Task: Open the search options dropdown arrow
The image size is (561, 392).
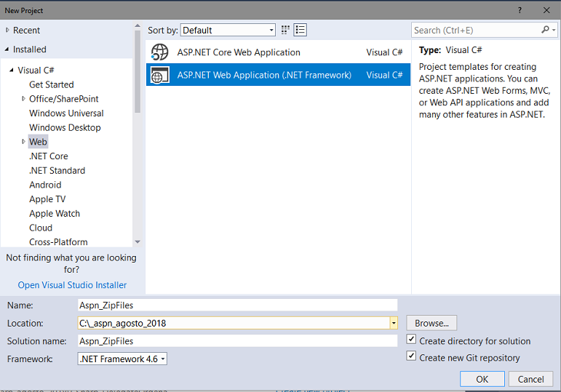Action: click(x=554, y=30)
